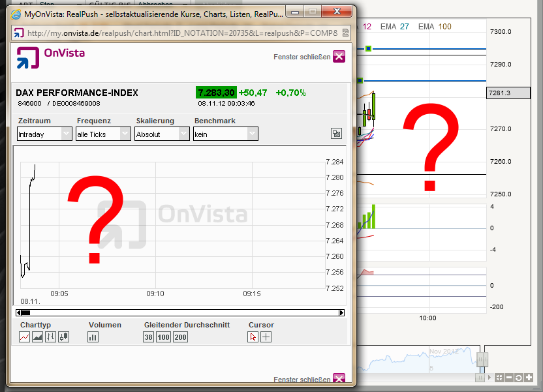Click the upper blue line marker in background chart
543x392 pixels.
(369, 49)
